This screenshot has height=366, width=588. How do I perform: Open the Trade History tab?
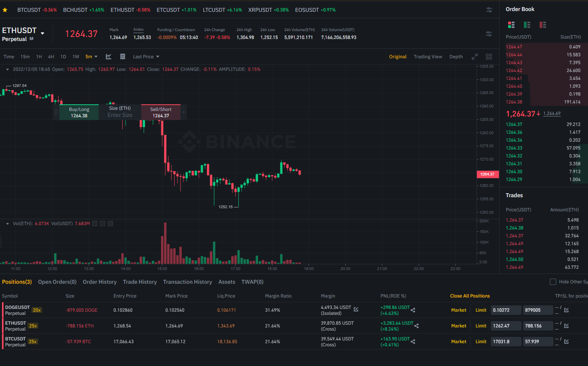coord(140,282)
